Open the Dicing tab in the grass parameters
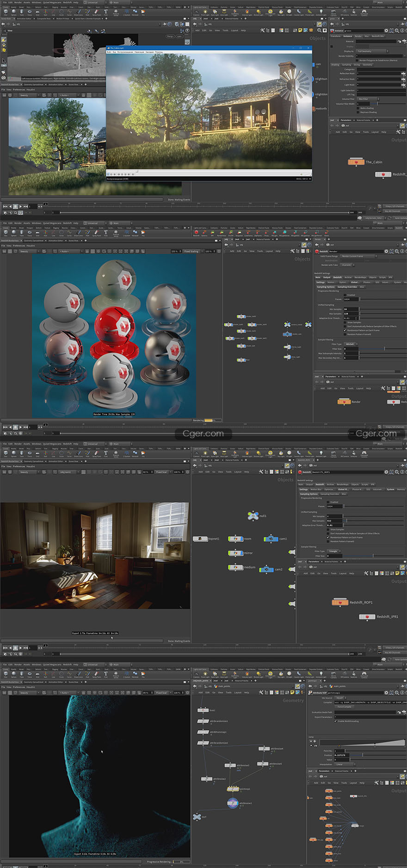This screenshot has height=868, width=407. coord(357,65)
